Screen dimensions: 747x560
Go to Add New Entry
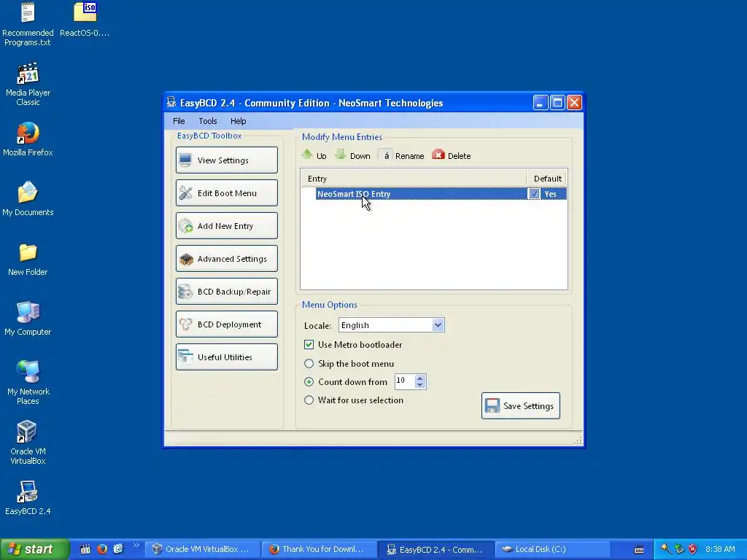tap(227, 226)
